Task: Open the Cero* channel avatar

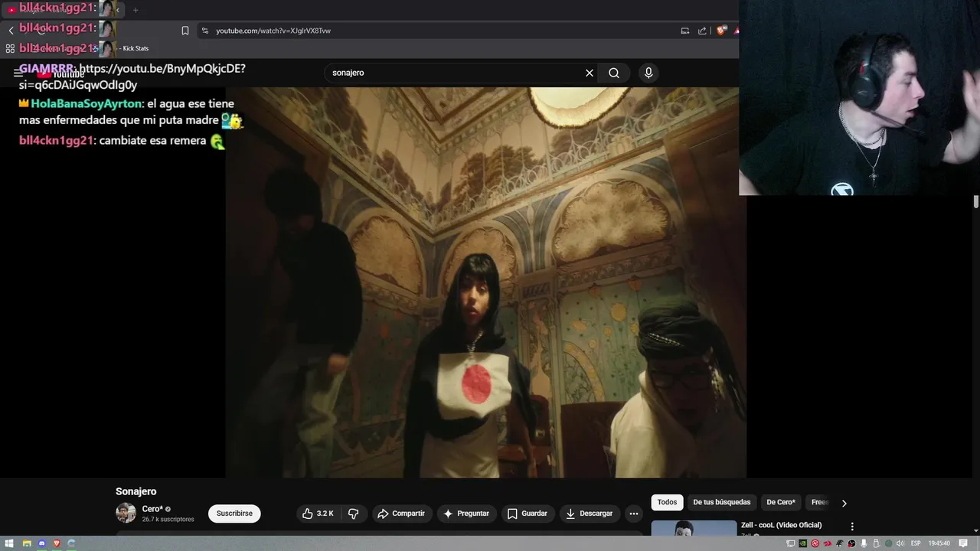Action: pyautogui.click(x=126, y=513)
